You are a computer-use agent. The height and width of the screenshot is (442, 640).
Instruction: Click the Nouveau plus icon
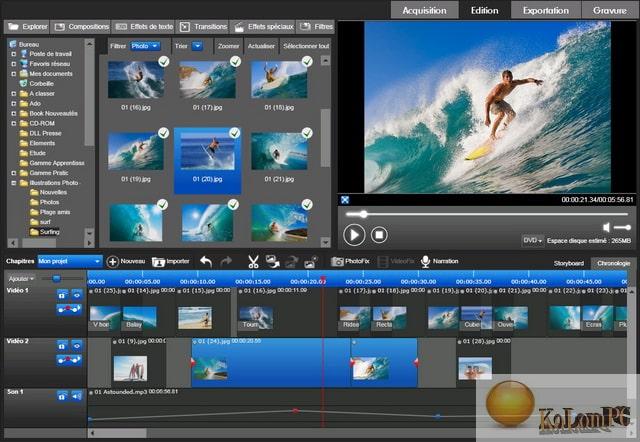point(112,262)
